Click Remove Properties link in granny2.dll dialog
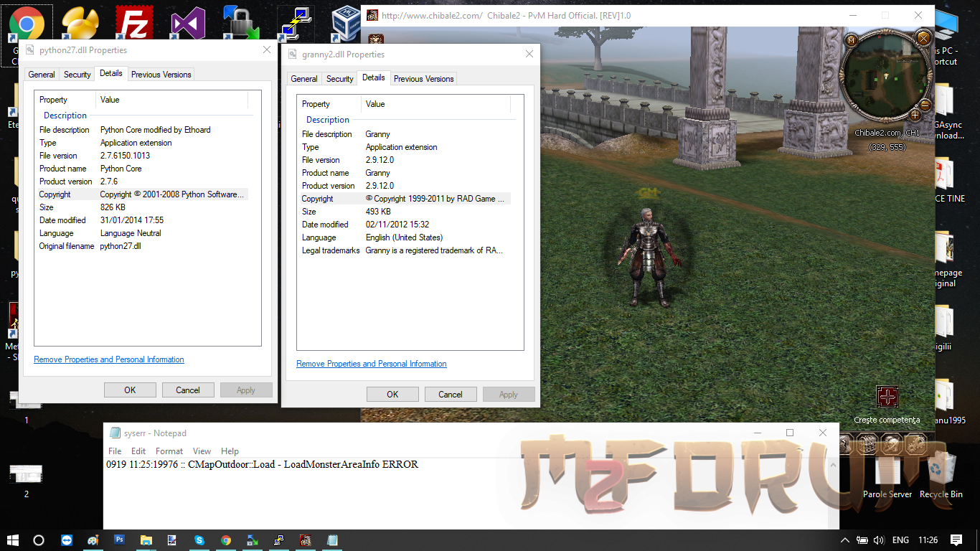 pyautogui.click(x=371, y=364)
